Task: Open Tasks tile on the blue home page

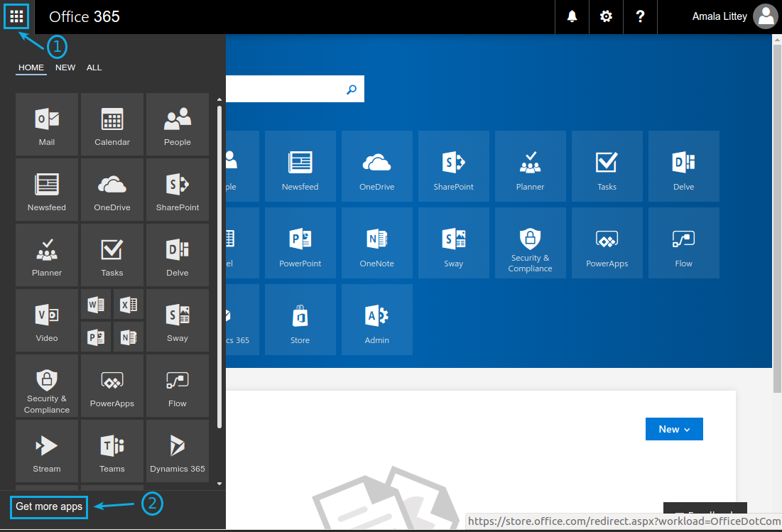Action: pyautogui.click(x=607, y=166)
